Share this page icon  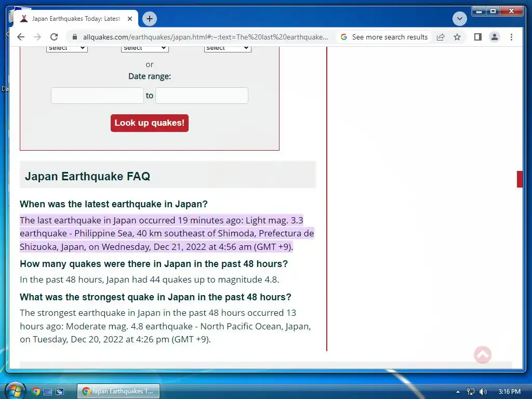[x=441, y=37]
